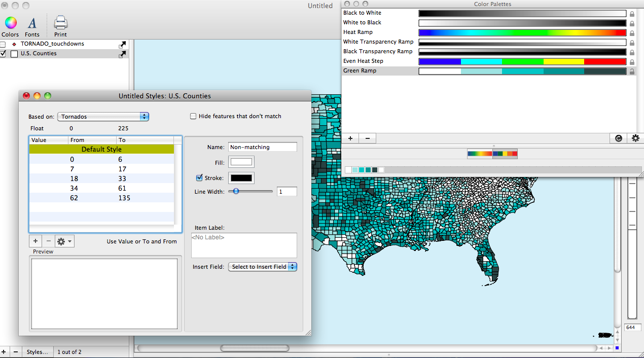Click the refresh icon in Color Palettes
Viewport: 644px width, 358px height.
[x=618, y=138]
